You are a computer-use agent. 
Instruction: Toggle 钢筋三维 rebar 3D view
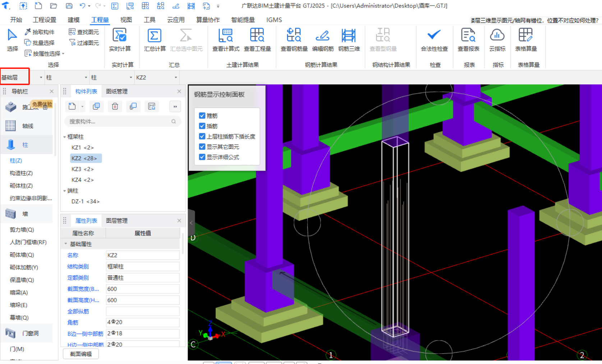tap(349, 40)
